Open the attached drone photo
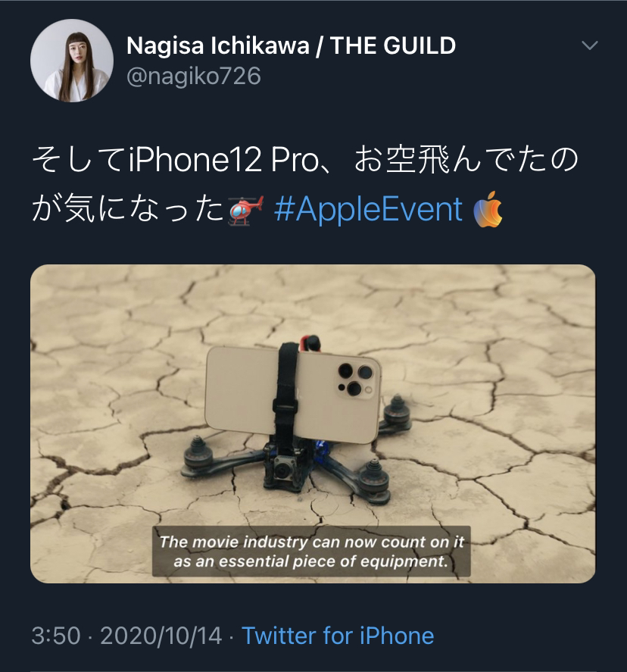Image resolution: width=627 pixels, height=672 pixels. click(x=313, y=424)
